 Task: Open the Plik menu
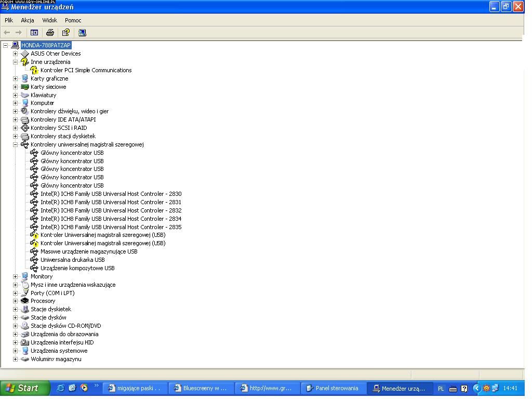point(9,20)
